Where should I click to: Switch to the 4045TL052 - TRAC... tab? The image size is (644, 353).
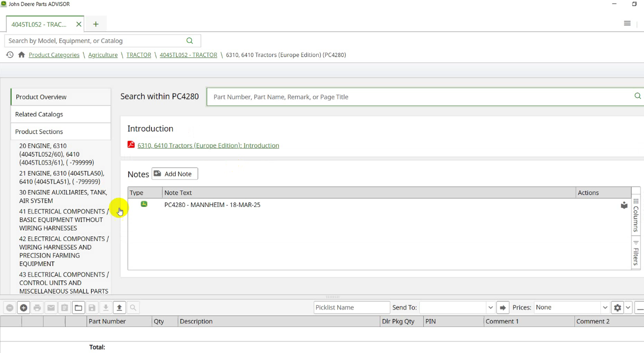(39, 24)
